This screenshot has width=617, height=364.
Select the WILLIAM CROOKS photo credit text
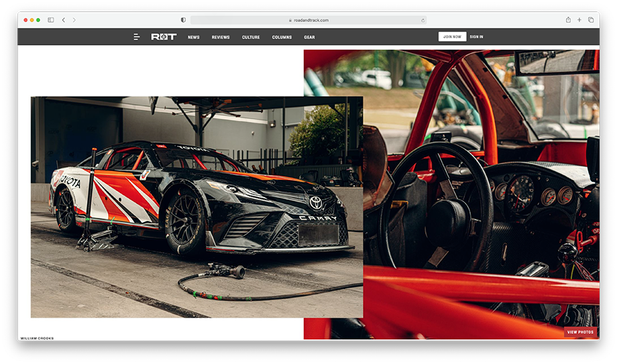[37, 339]
